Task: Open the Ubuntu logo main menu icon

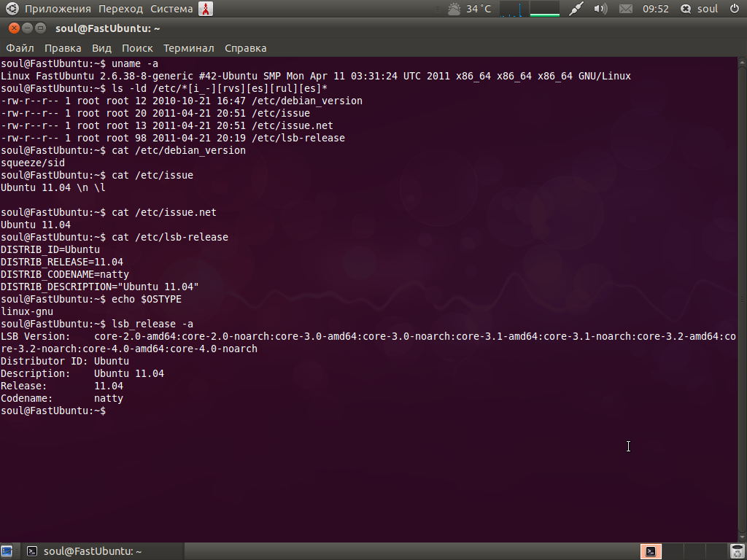Action: pyautogui.click(x=12, y=9)
